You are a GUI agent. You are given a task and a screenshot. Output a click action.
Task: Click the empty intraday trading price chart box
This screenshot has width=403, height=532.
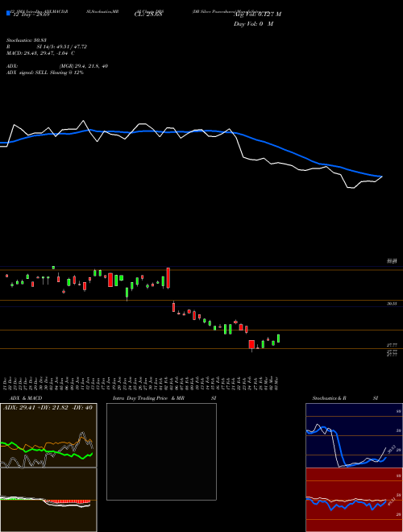tap(161, 451)
